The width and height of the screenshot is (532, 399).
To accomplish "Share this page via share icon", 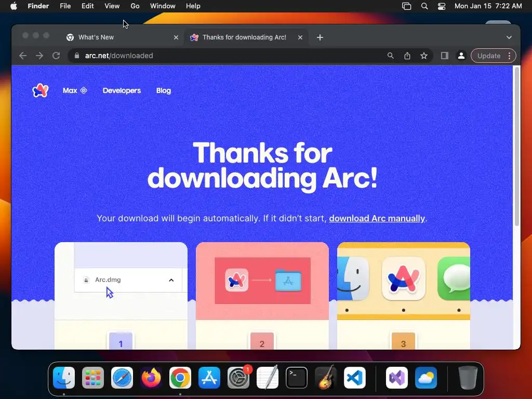I will coord(407,56).
